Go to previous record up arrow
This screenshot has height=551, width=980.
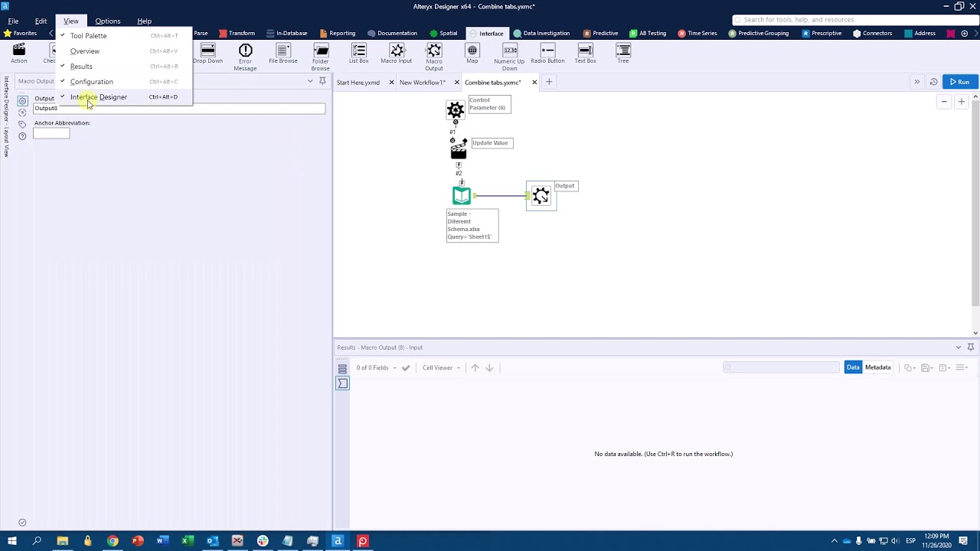(x=475, y=368)
